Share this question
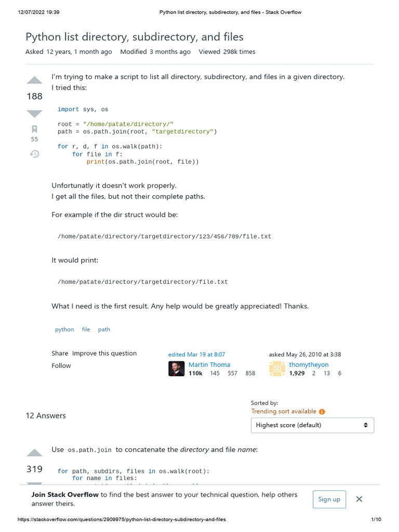 point(60,353)
